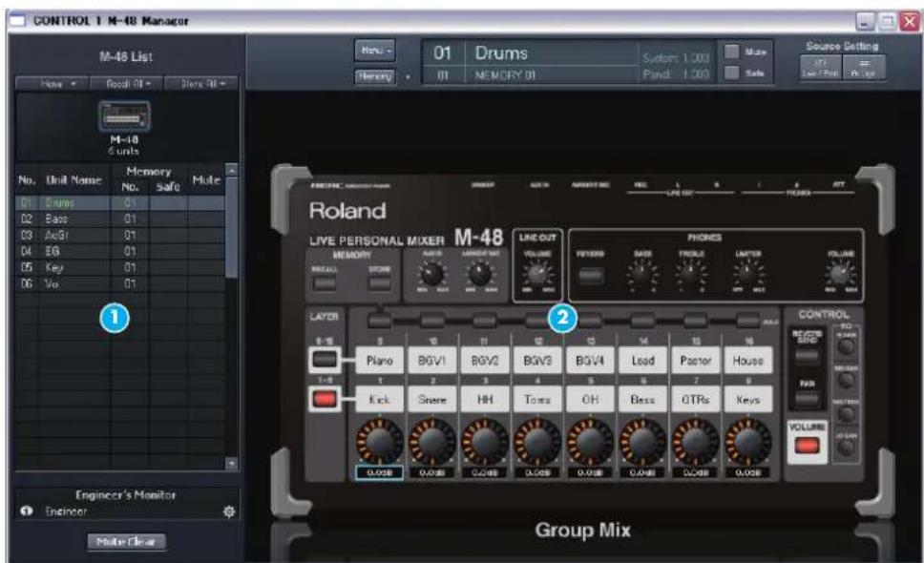Click the Bass channel volume knob

(642, 442)
